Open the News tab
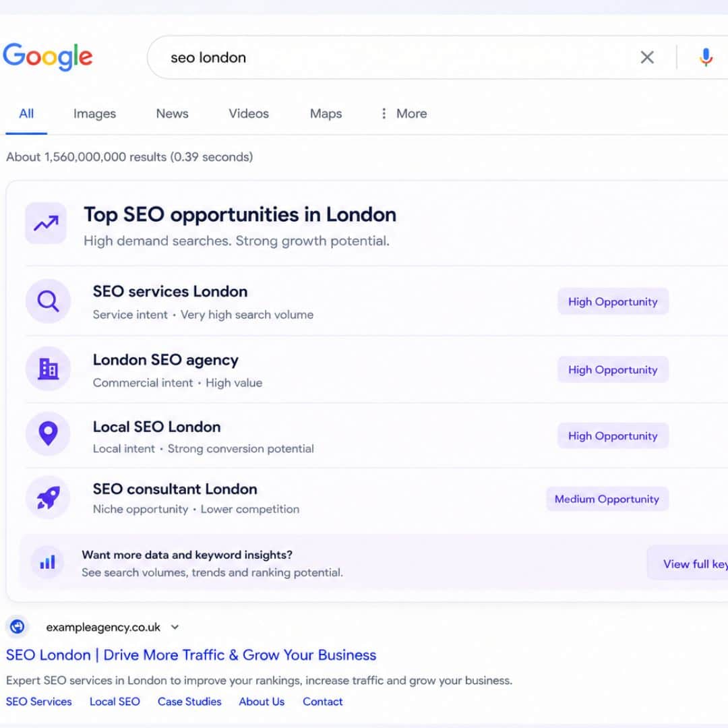 coord(173,114)
